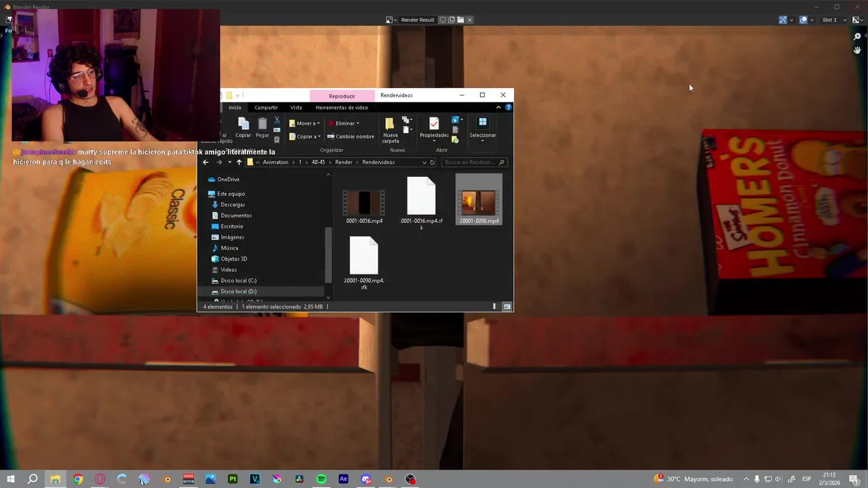
Task: Open Substance Painter from the taskbar
Action: tap(233, 479)
